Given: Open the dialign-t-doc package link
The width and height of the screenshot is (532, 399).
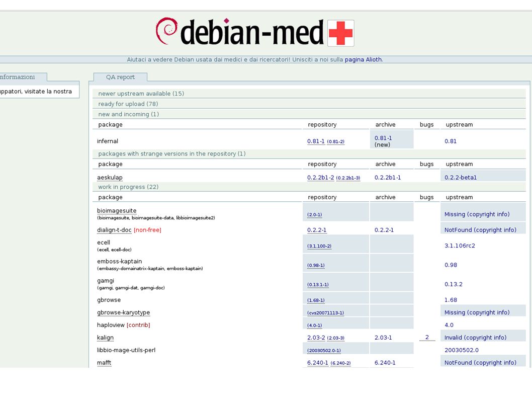Looking at the screenshot, I should click(114, 230).
